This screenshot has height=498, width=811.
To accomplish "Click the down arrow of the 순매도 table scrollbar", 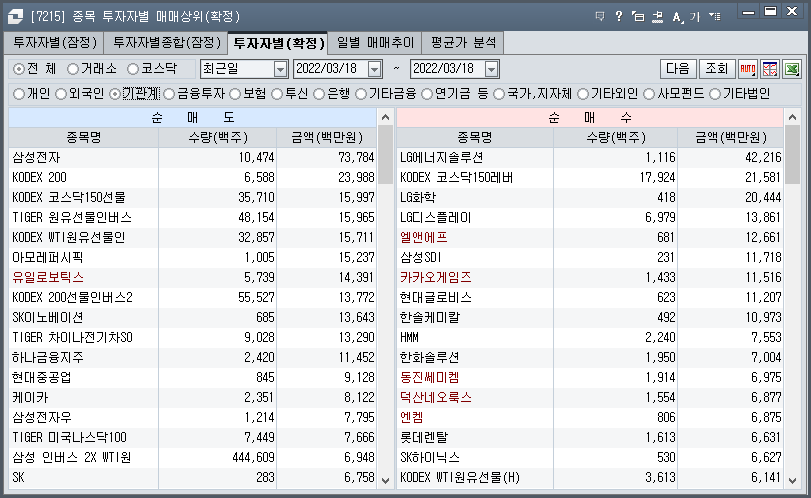I will tap(385, 480).
